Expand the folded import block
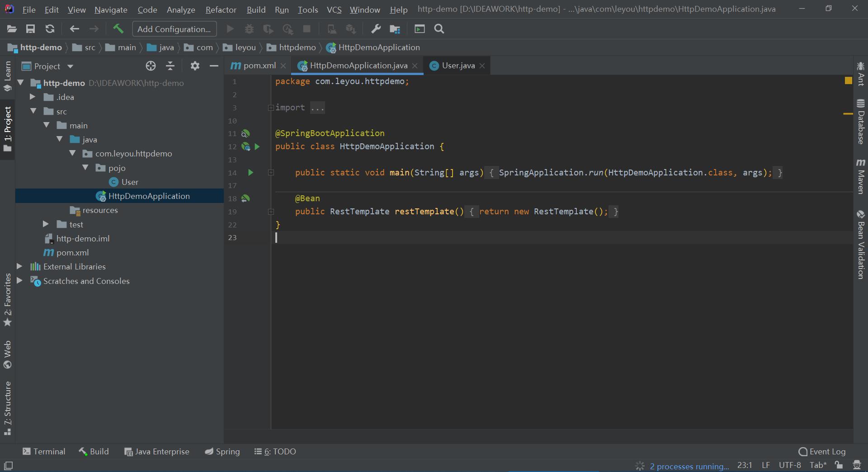Screen dimensions: 868x472 pos(271,108)
